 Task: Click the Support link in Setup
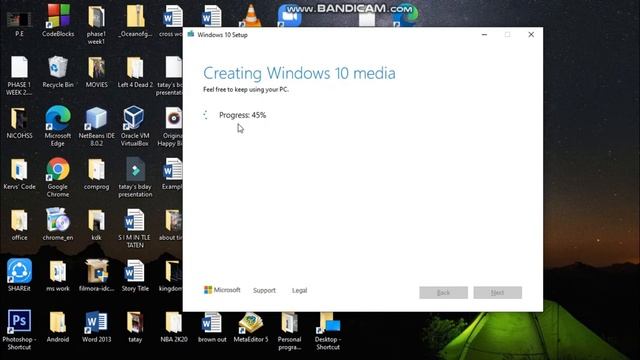point(264,290)
